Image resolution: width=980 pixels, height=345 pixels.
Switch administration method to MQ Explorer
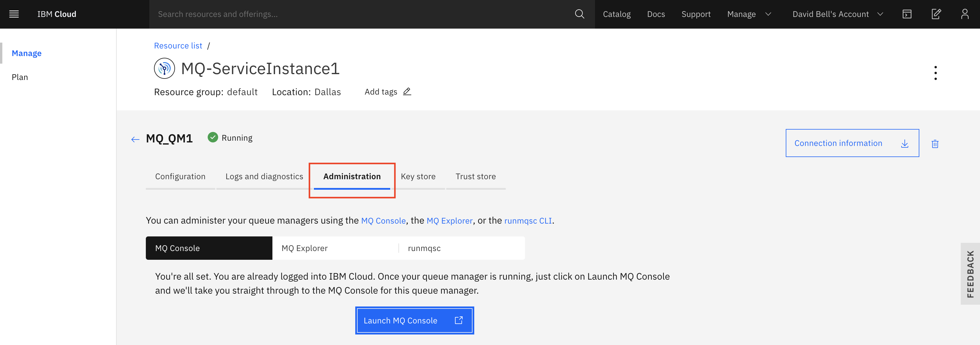click(304, 248)
